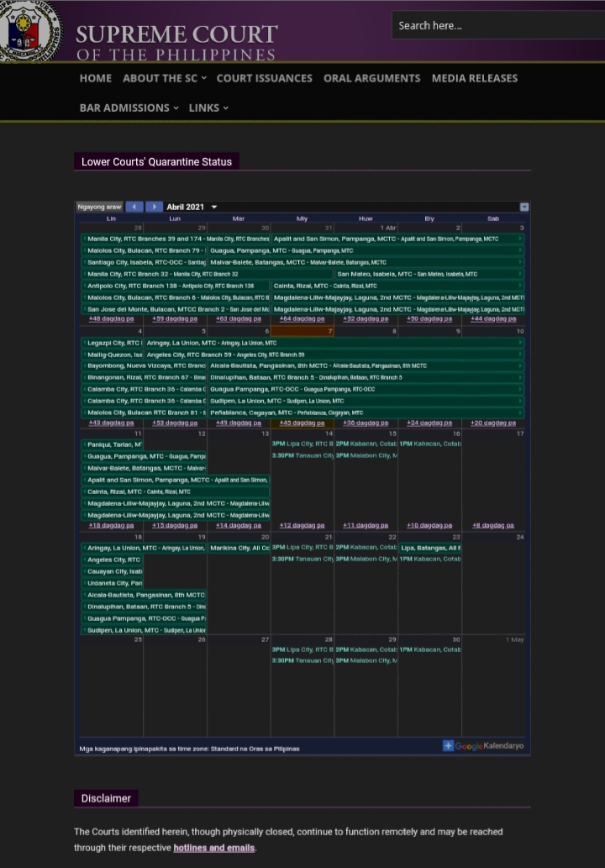This screenshot has width=605, height=868.
Task: Open the Home menu item
Action: pos(95,78)
